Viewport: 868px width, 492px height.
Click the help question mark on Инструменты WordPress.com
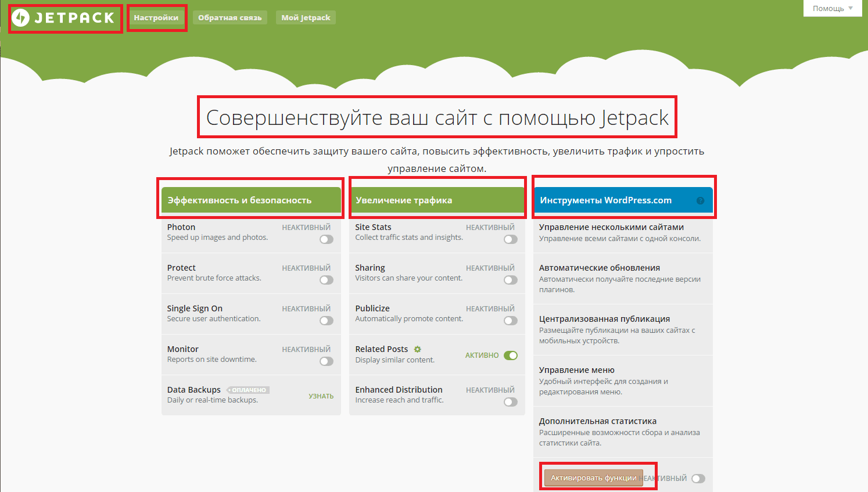point(700,200)
